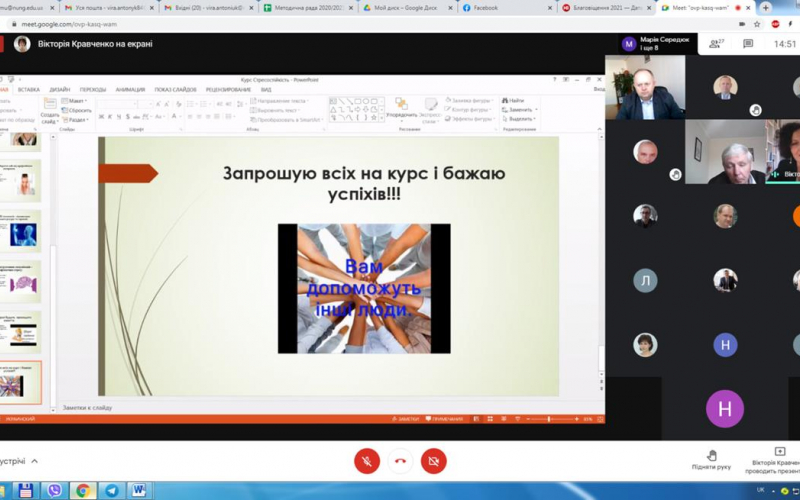Image resolution: width=800 pixels, height=500 pixels.
Task: Click the Упорядочить arrange icon
Action: (402, 105)
